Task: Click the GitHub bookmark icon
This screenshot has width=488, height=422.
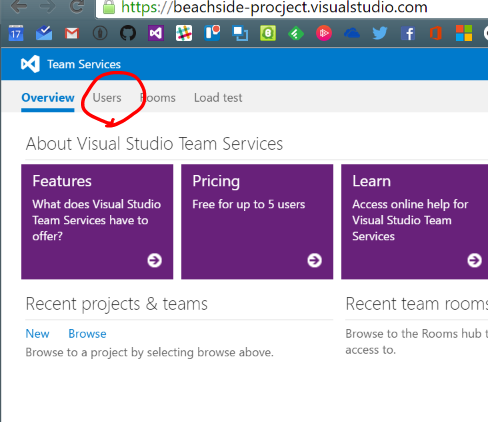Action: pos(128,33)
